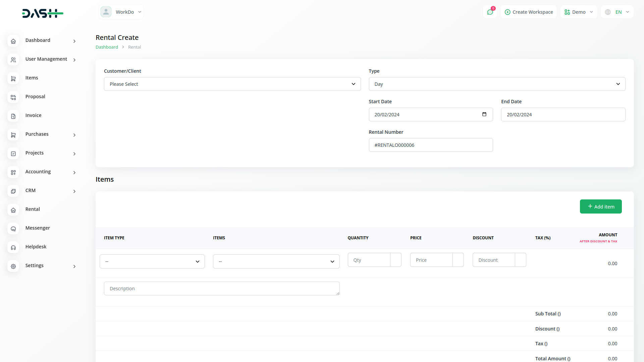Click the Helpdesk headset icon in the sidebar
Screen dimensions: 644x362
coord(13,248)
